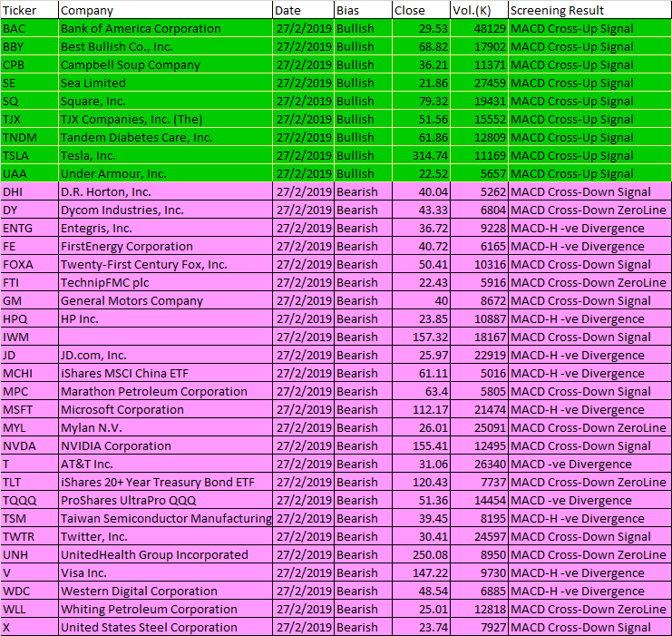Select Tandem Diabetes Care, Inc. cell

(x=165, y=137)
